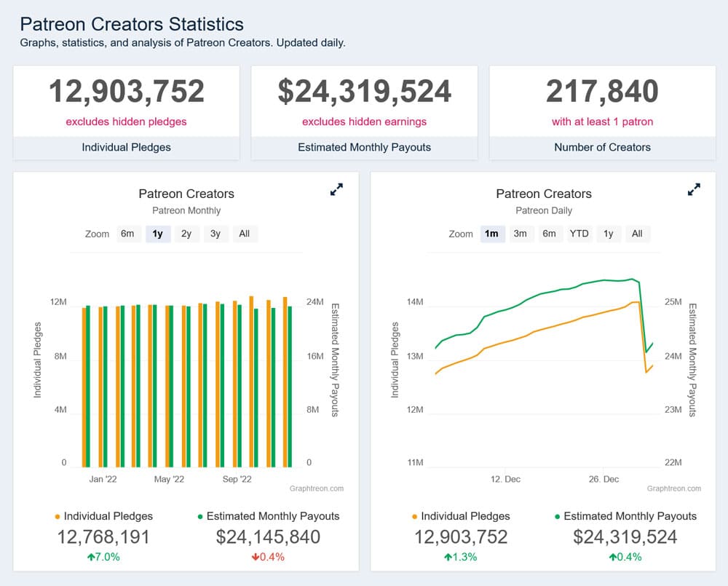The image size is (728, 586).
Task: Click the Number of Creators stat card
Action: 602,113
